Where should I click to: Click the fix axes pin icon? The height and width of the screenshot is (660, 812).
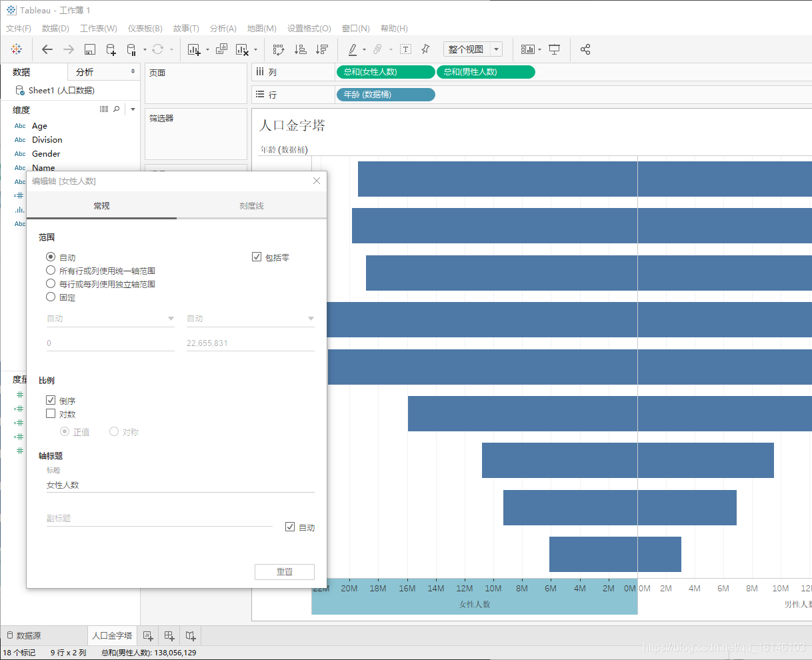pyautogui.click(x=425, y=49)
